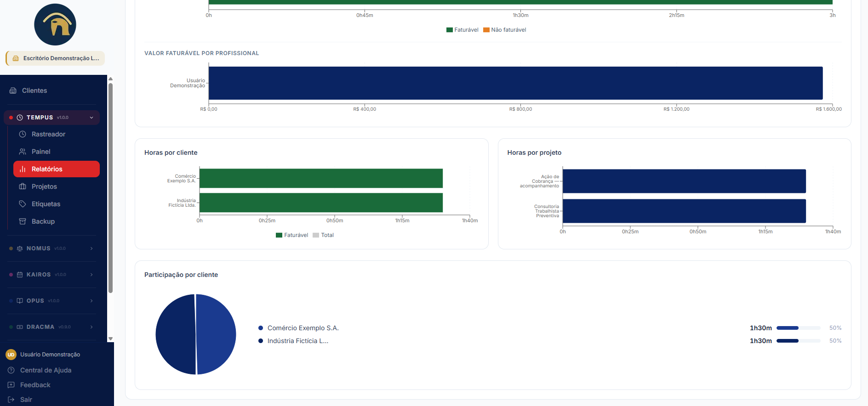Click Usuário Demonstração value bar
This screenshot has height=406, width=868.
(515, 83)
